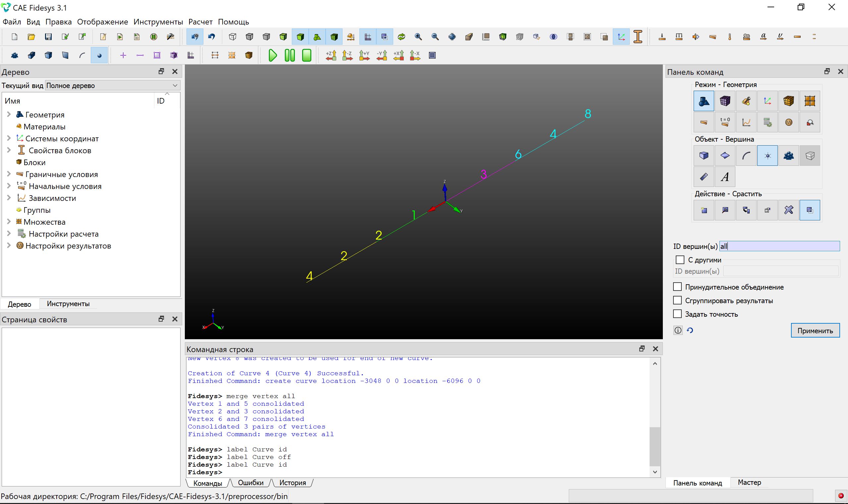Click the blue undo arrow icon
The width and height of the screenshot is (848, 504).
[212, 37]
